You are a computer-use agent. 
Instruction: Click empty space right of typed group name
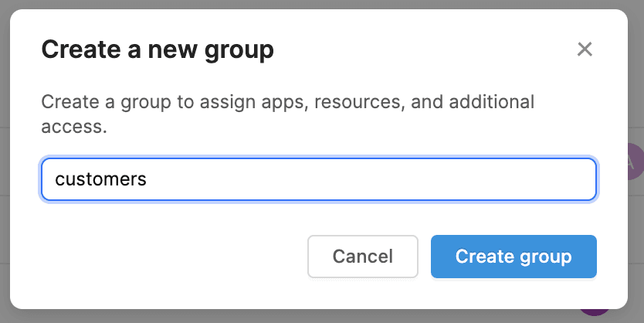coord(371,179)
